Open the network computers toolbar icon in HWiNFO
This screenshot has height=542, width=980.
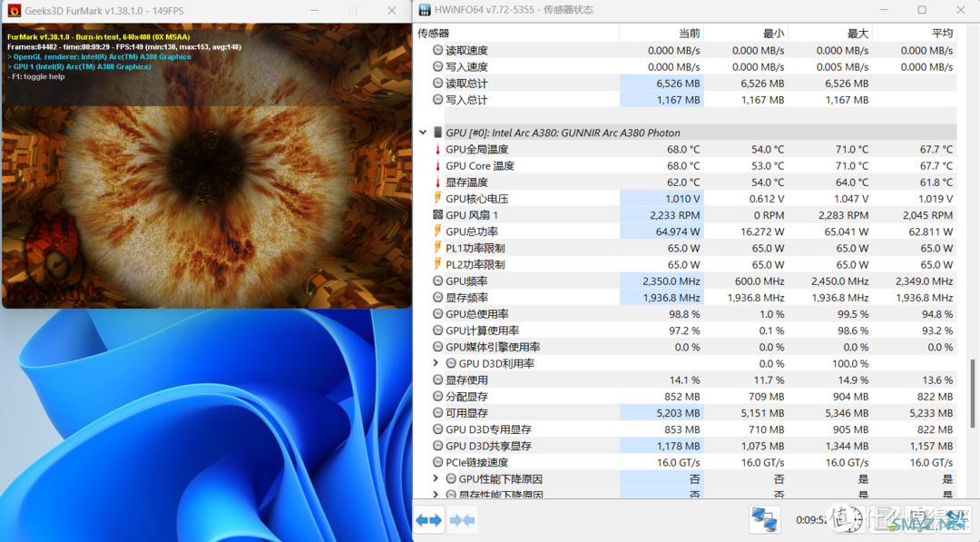coord(764,520)
